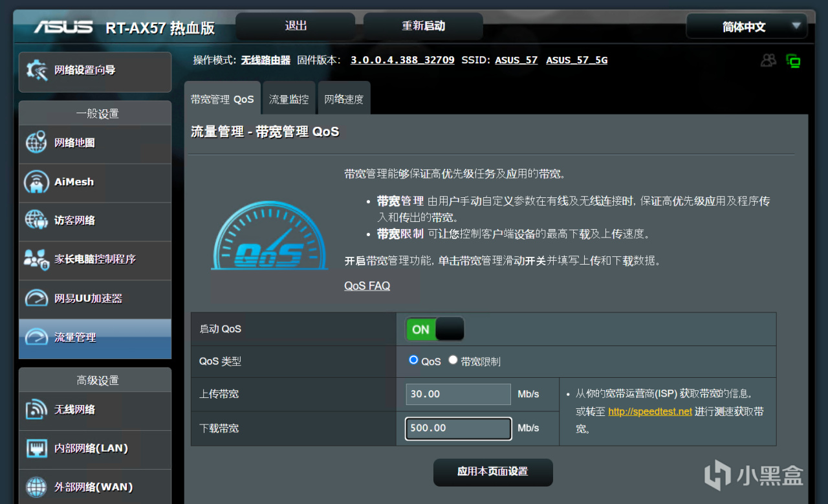Click the LAN icon

point(36,448)
